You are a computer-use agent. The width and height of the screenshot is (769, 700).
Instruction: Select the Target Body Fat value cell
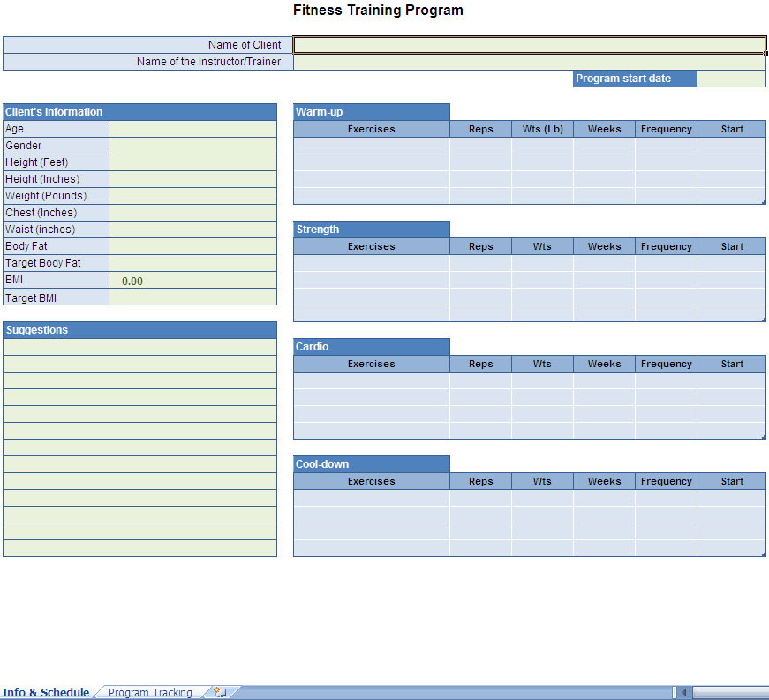pos(192,263)
